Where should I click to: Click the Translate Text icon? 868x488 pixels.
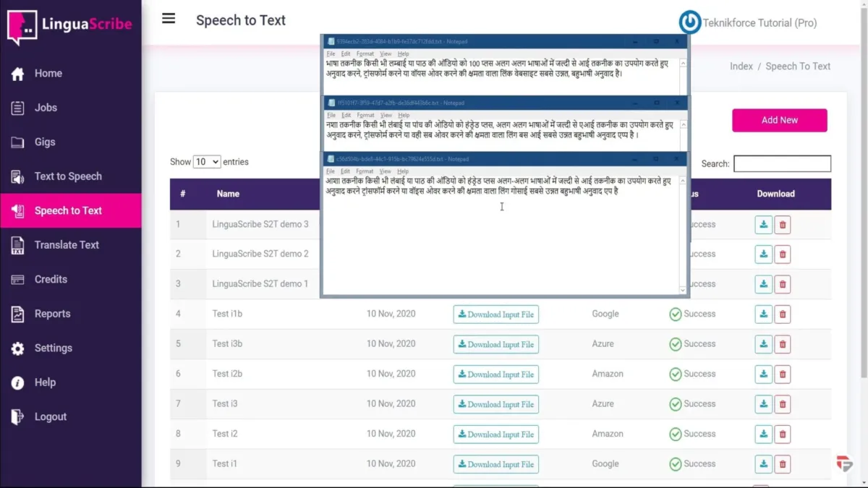coord(18,245)
